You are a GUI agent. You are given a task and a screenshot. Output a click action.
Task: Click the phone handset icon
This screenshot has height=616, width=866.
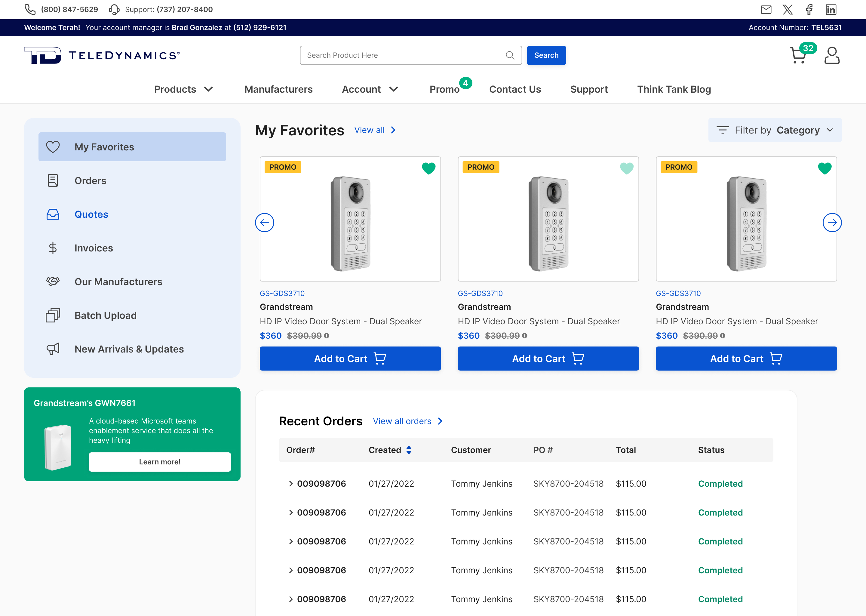[x=30, y=10]
